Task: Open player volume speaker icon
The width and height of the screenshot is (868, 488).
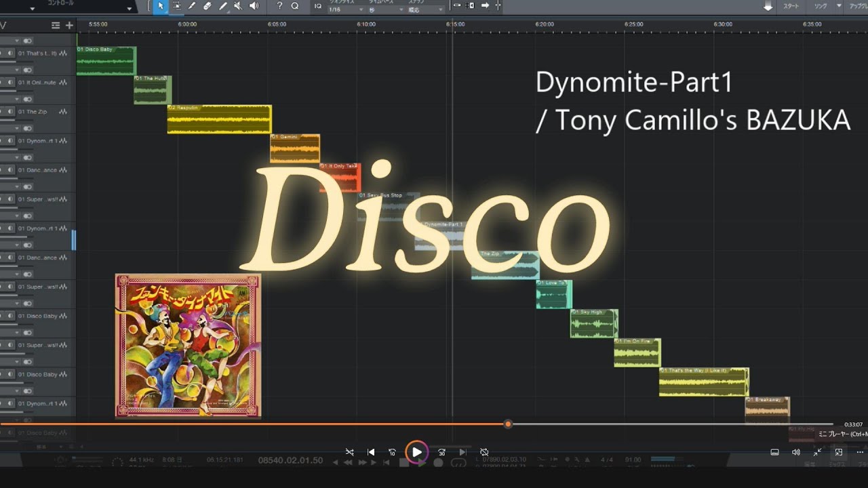Action: click(795, 452)
